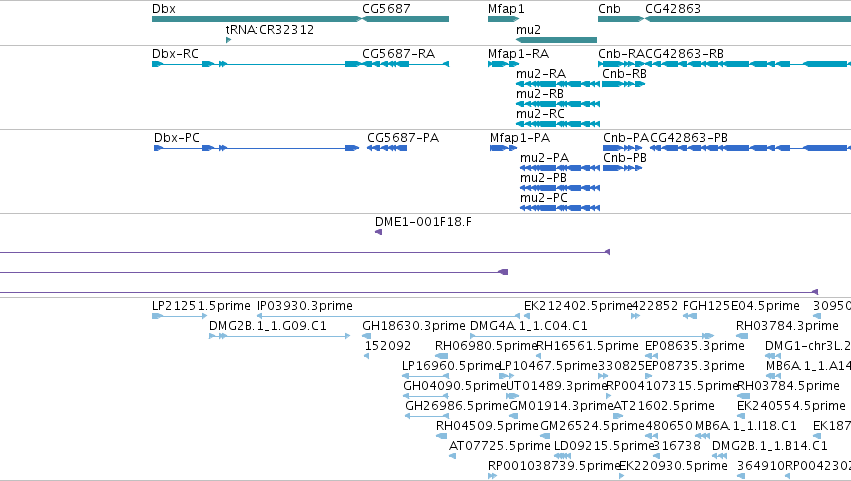Click the Dbx-PC protein feature
The width and height of the screenshot is (851, 481).
click(257, 148)
